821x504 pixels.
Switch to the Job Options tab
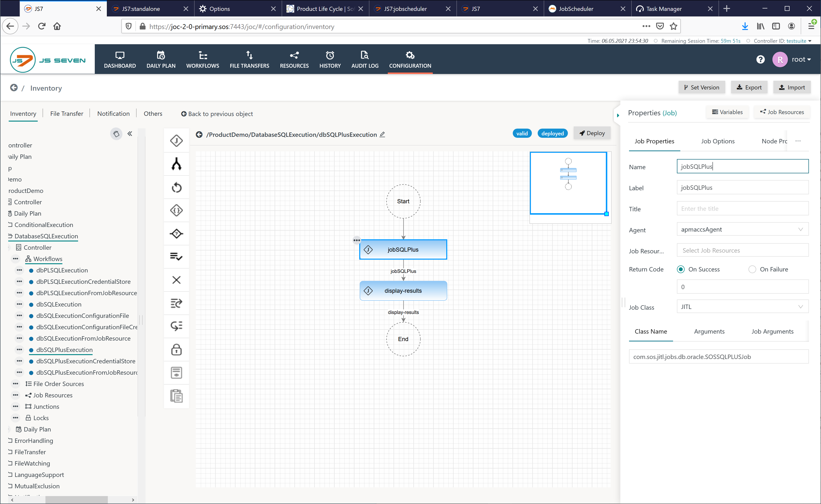click(x=718, y=141)
